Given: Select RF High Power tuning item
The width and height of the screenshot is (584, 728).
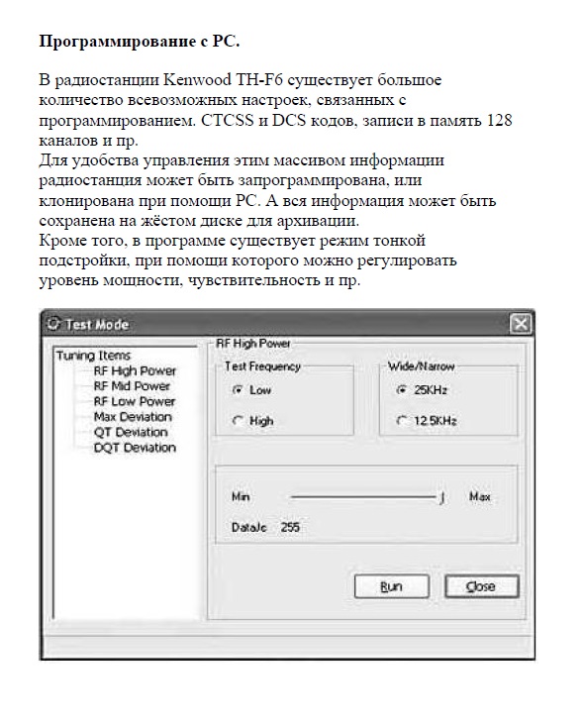Looking at the screenshot, I should pyautogui.click(x=135, y=371).
